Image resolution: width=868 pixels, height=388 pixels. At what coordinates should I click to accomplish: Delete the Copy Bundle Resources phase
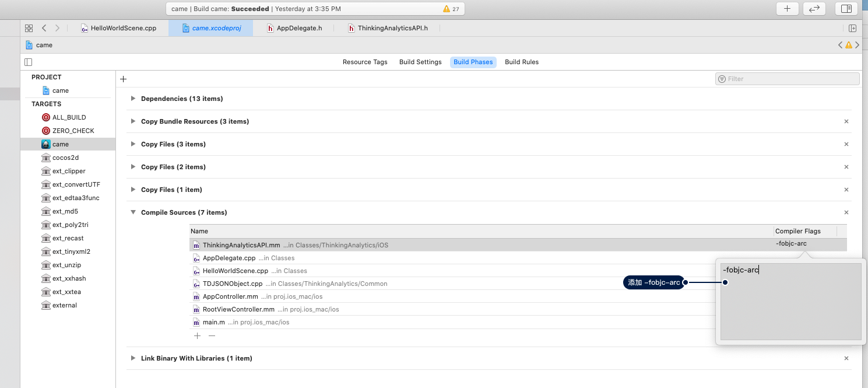click(x=846, y=121)
